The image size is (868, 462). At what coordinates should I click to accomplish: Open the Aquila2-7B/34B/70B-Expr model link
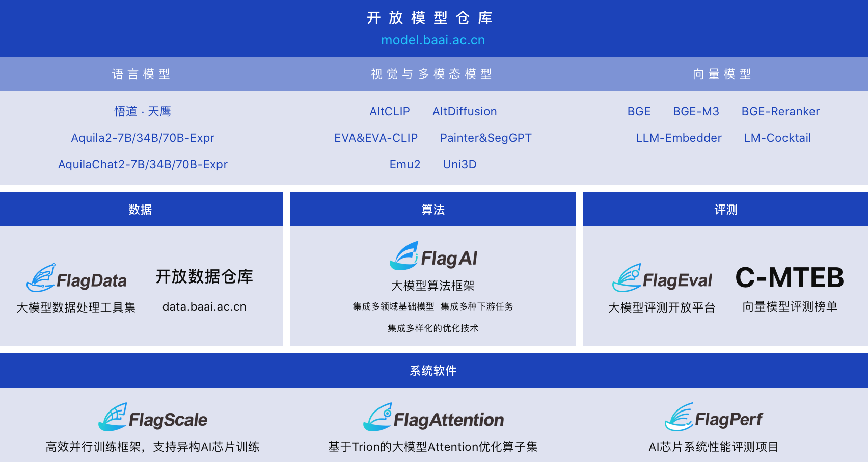(x=143, y=138)
